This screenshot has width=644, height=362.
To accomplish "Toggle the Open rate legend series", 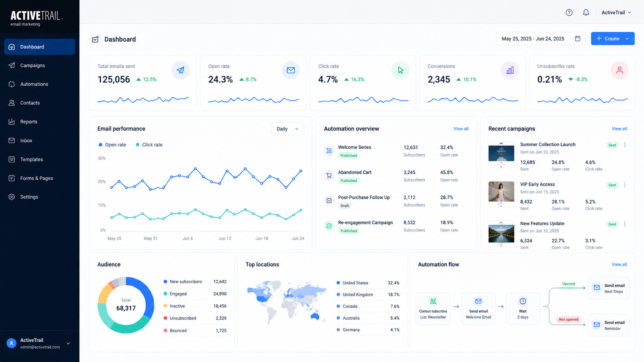I will (x=112, y=145).
